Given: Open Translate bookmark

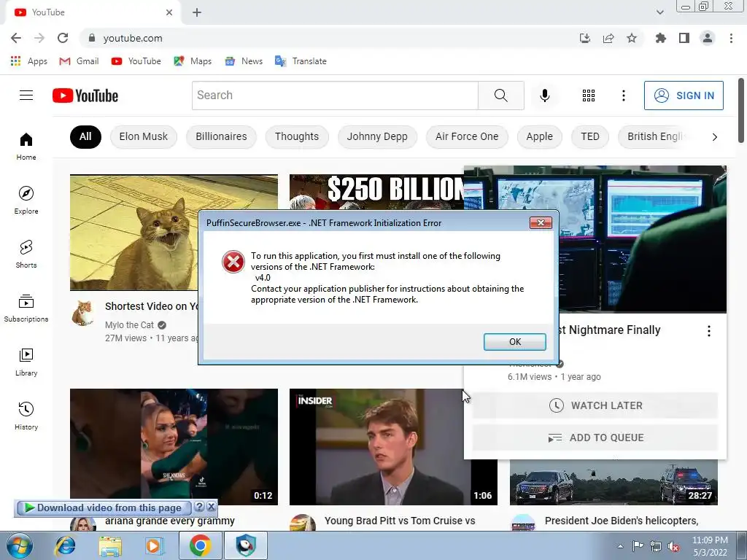Looking at the screenshot, I should [301, 61].
